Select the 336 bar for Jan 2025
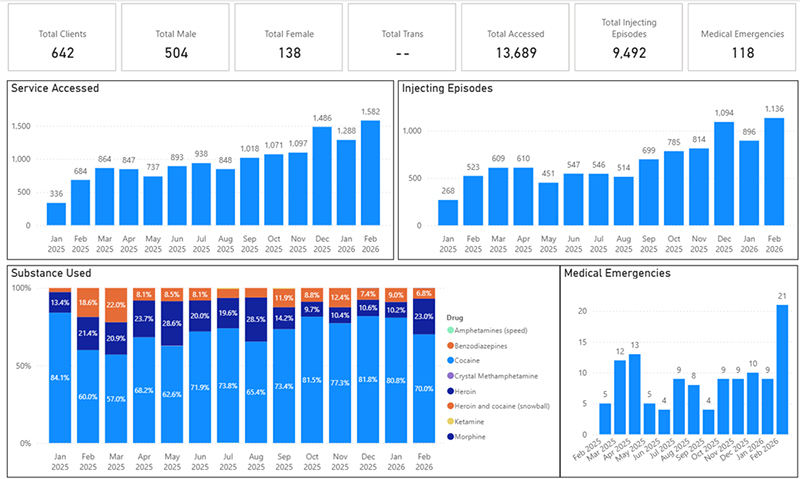800x479 pixels. (57, 214)
